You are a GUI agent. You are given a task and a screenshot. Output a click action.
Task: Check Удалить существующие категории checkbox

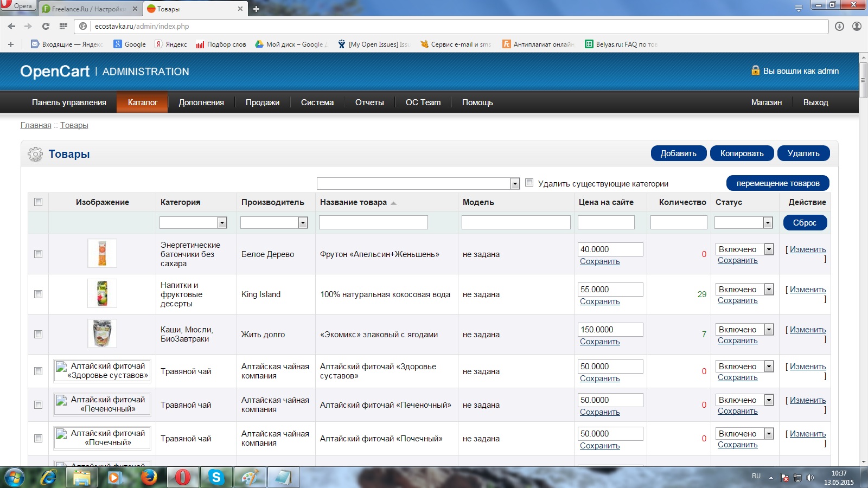point(529,183)
